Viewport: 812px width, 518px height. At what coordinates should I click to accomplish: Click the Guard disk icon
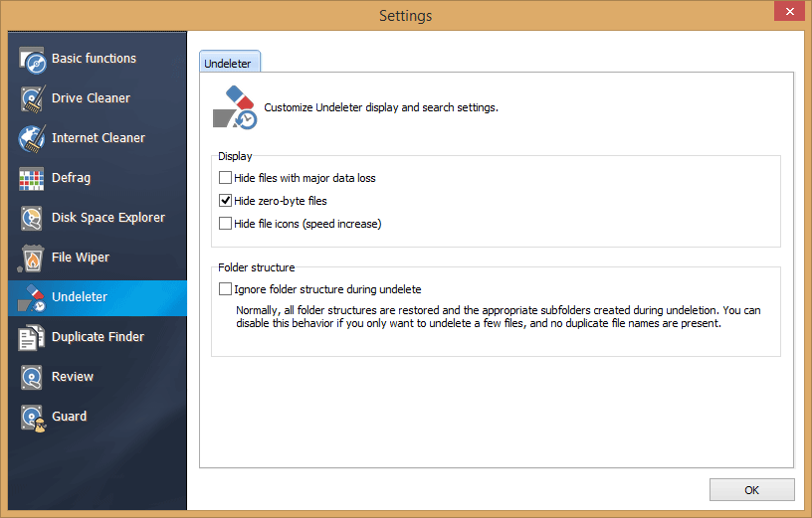(33, 418)
